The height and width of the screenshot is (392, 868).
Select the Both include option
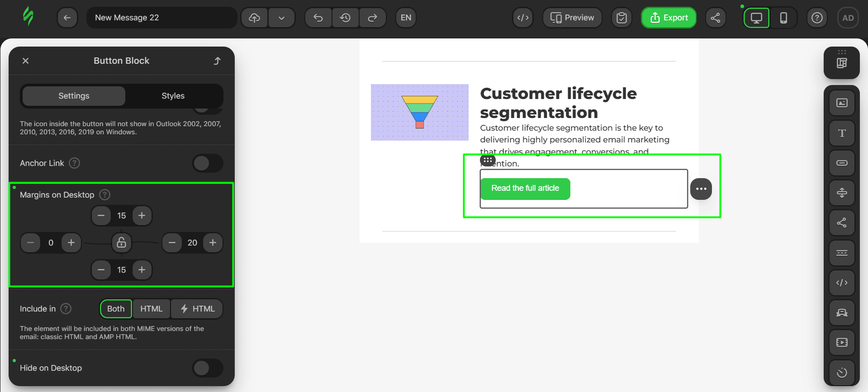pos(116,309)
